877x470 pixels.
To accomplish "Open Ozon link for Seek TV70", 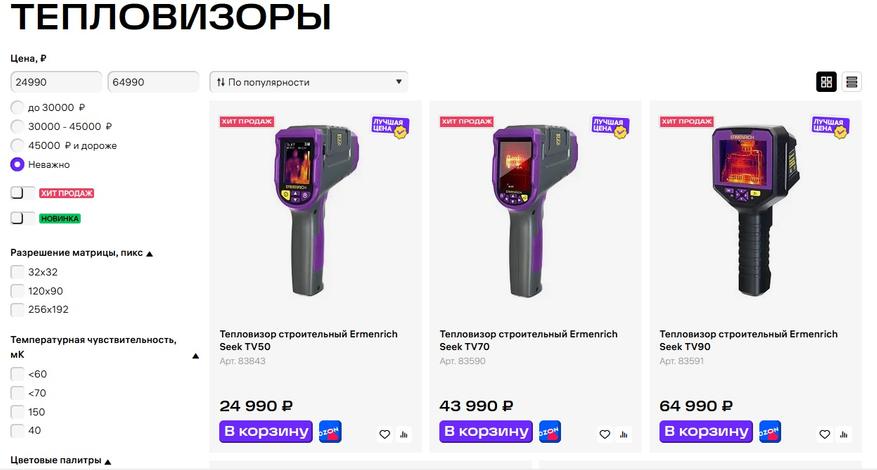I will click(x=549, y=432).
